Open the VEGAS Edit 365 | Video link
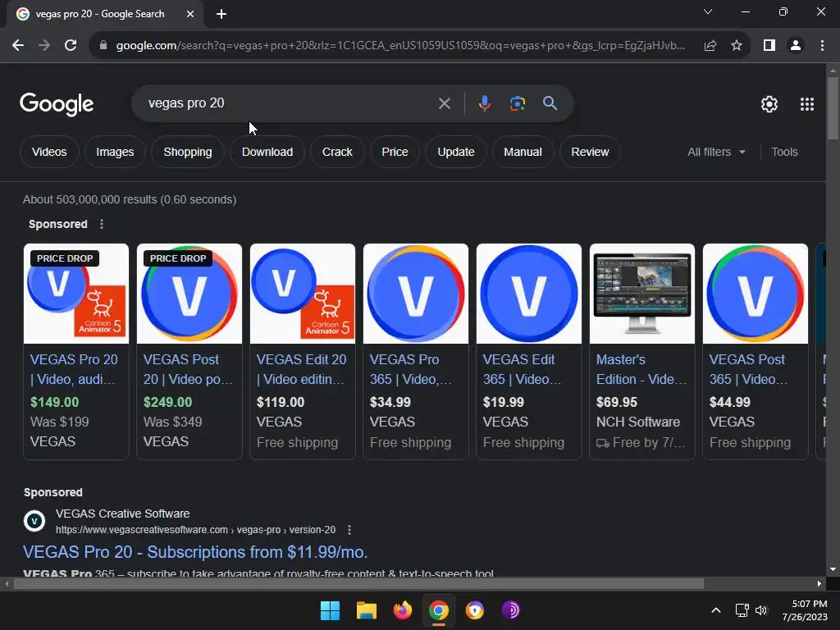The image size is (840, 630). coord(523,369)
